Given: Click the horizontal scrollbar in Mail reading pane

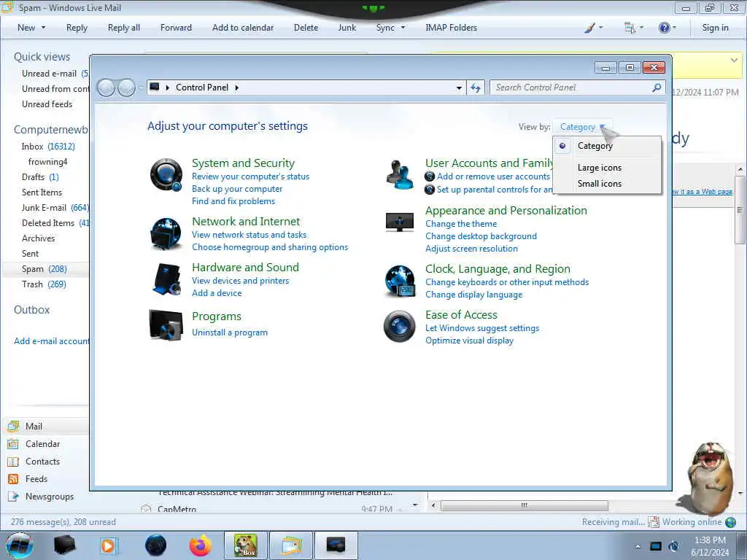Looking at the screenshot, I should (x=524, y=505).
